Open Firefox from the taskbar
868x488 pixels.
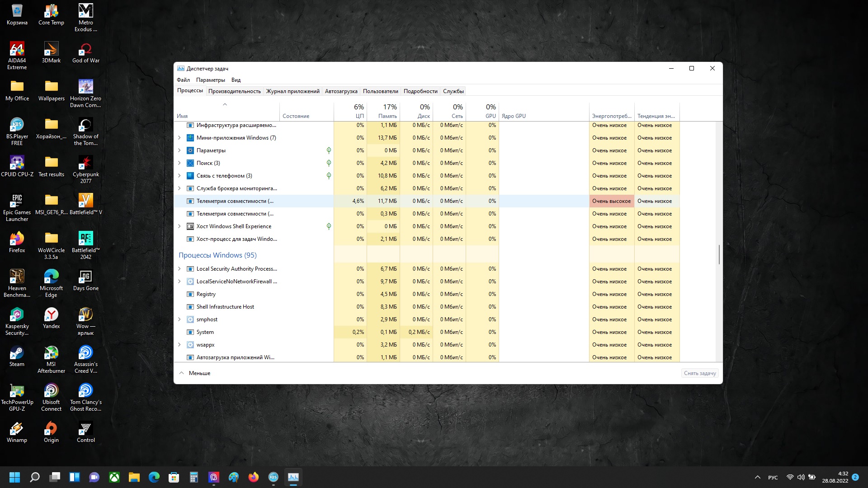(x=254, y=477)
